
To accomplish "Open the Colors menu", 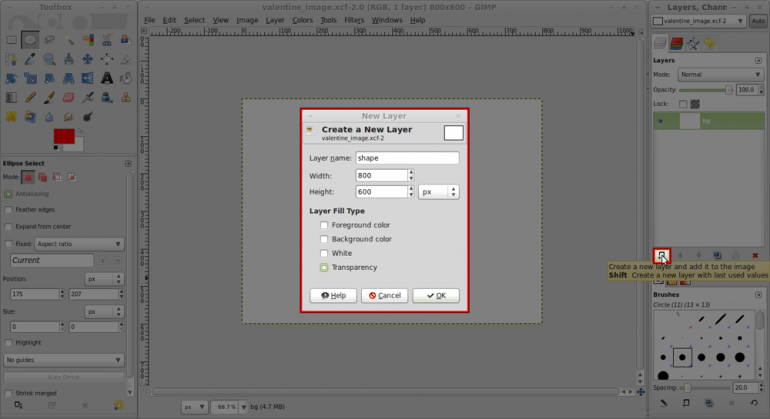I will click(x=302, y=20).
